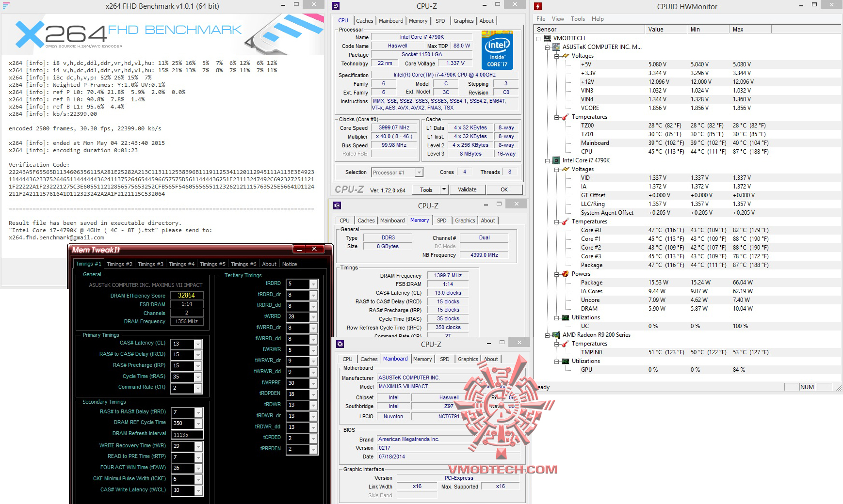The width and height of the screenshot is (843, 504).
Task: Click the title bar icon of CPU-Z Memory window
Action: [x=337, y=205]
